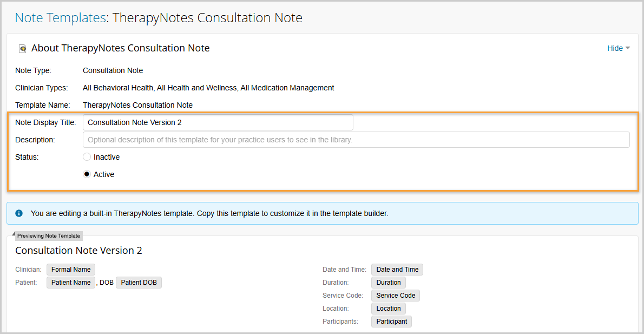The height and width of the screenshot is (334, 644).
Task: Click the Patient Name placeholder chip
Action: tap(71, 283)
